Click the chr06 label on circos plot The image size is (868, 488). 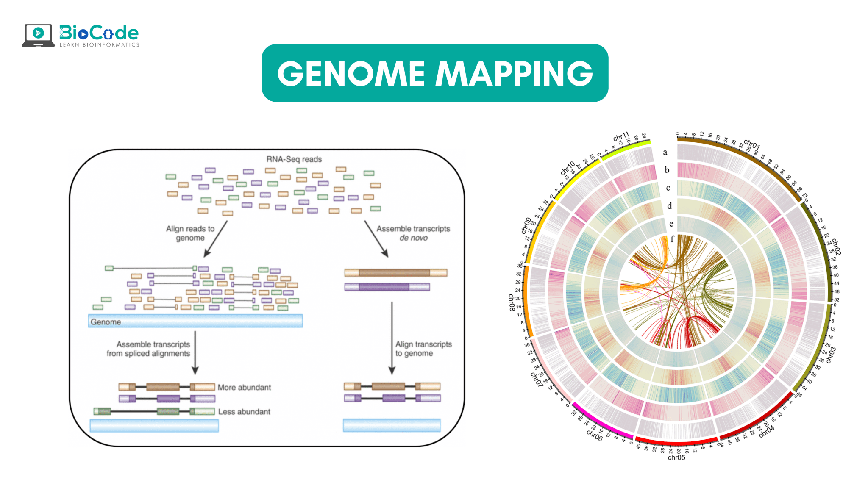pyautogui.click(x=594, y=435)
